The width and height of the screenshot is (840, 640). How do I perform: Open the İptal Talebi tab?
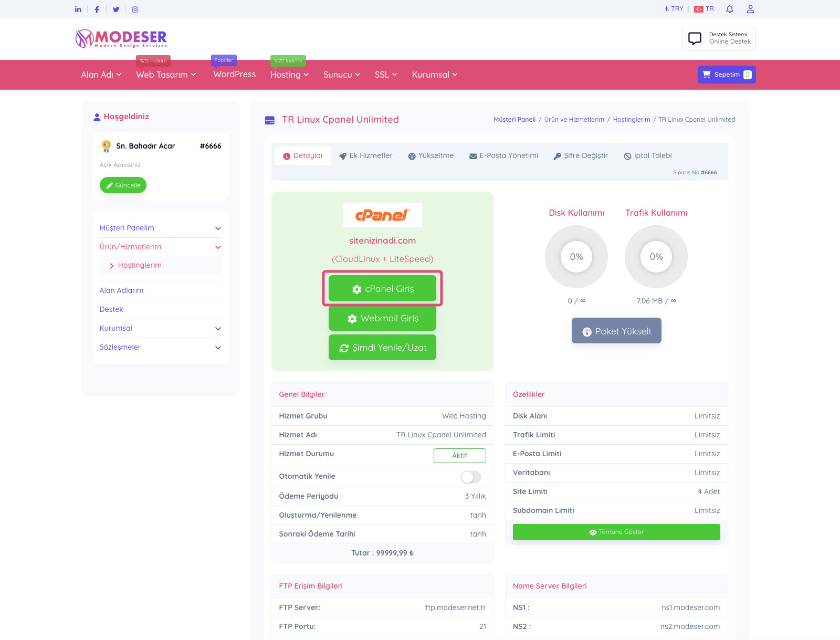pos(648,155)
